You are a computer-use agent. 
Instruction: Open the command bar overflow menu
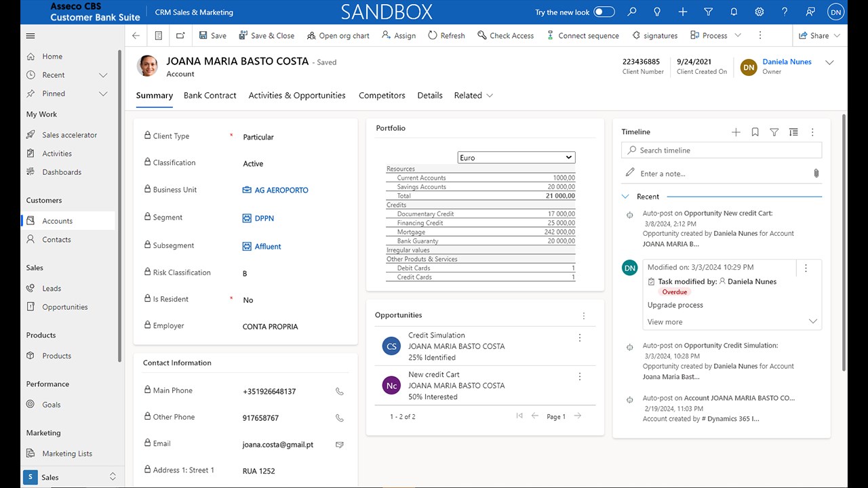point(759,36)
